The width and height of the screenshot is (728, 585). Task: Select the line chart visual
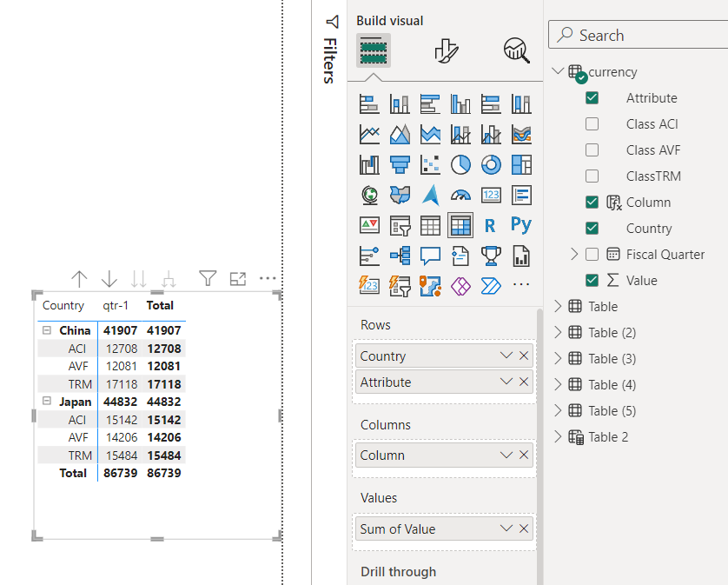pos(369,134)
